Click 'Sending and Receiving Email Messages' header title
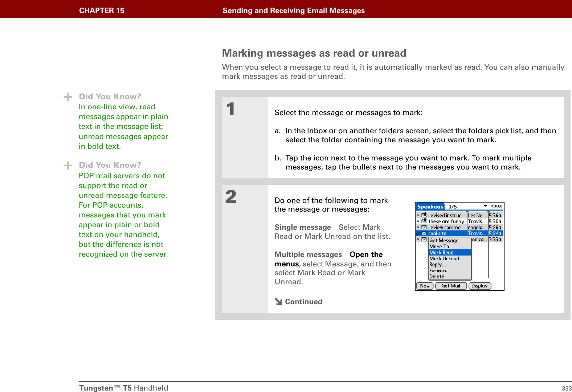Screen dimensions: 572x392 (294, 11)
